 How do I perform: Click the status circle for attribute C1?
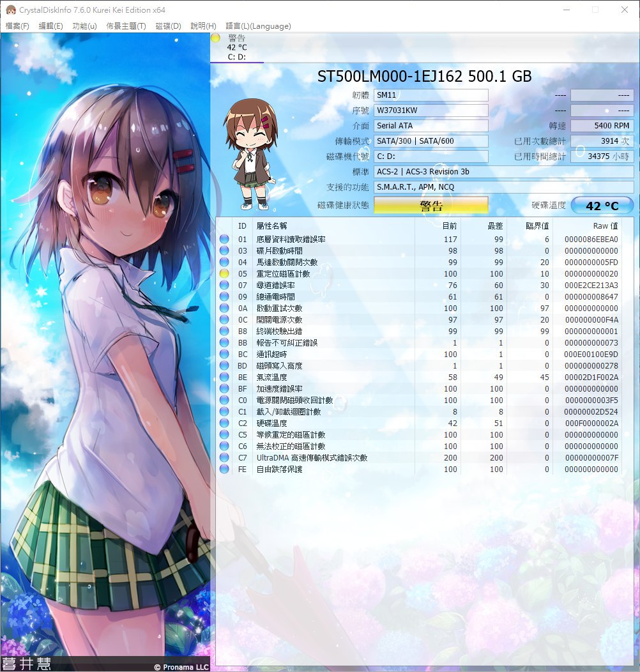tap(224, 411)
